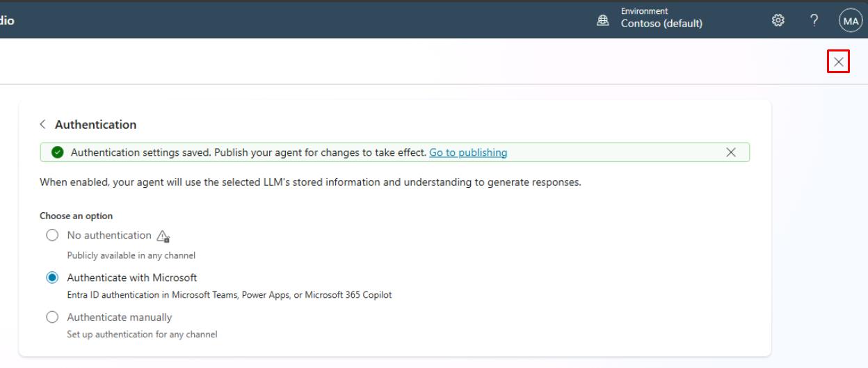The image size is (868, 368).
Task: Select the No authentication radio button
Action: (52, 235)
